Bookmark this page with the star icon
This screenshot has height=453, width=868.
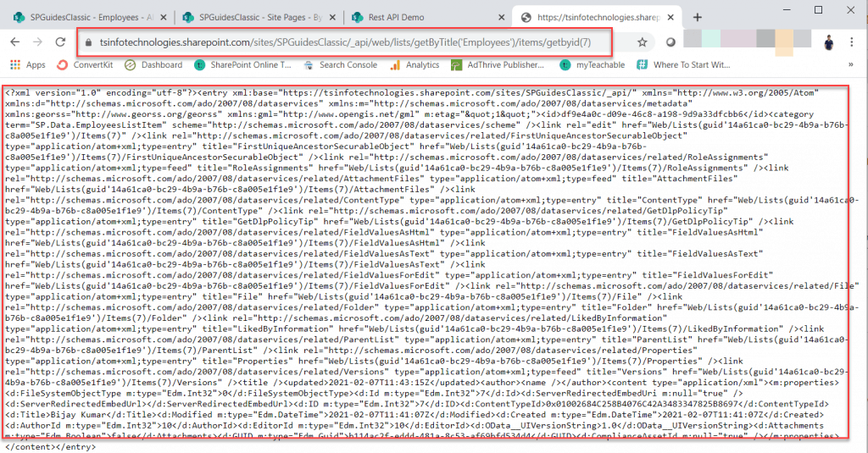tap(643, 42)
